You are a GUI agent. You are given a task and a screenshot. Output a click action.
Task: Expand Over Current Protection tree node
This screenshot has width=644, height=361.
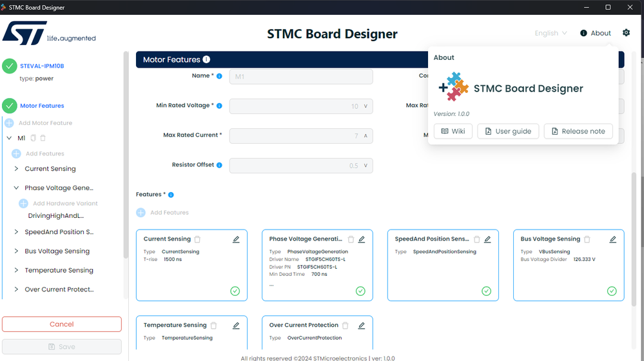tap(16, 289)
